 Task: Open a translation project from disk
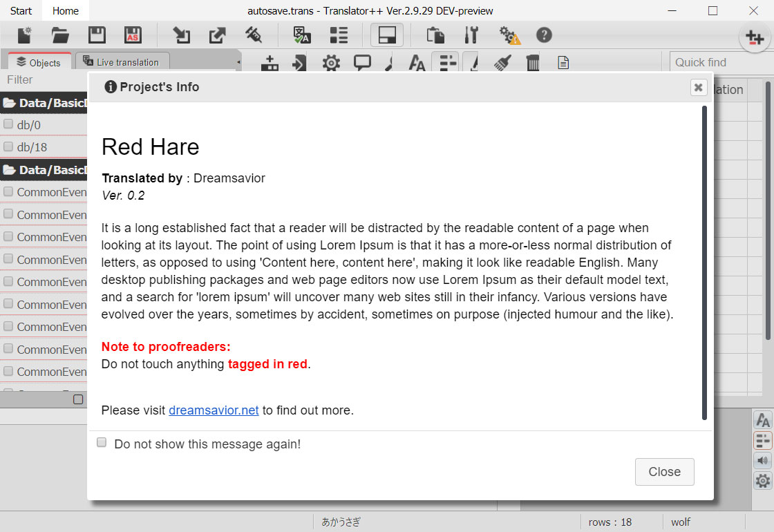pyautogui.click(x=60, y=35)
